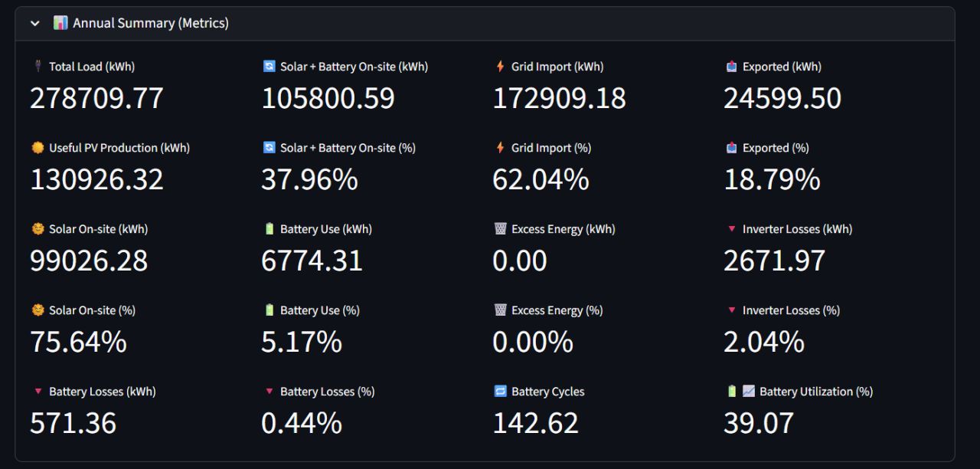Click the Battery Losses percentage 0.44%

(x=302, y=424)
